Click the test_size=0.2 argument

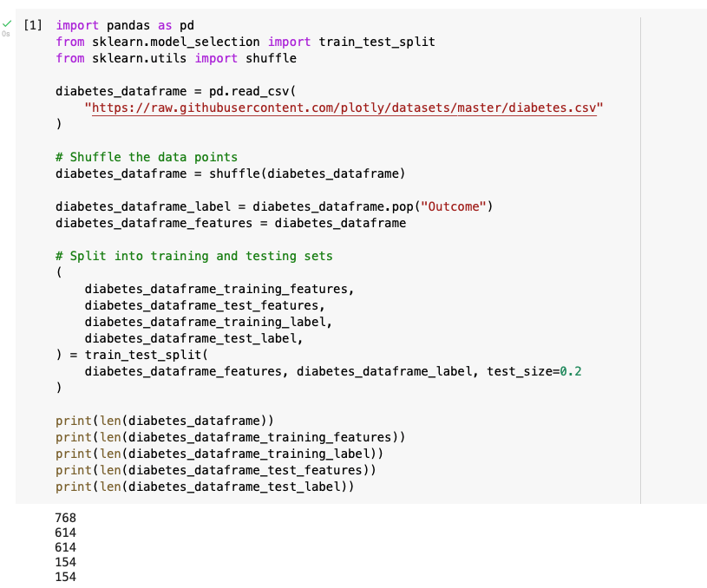coord(534,371)
